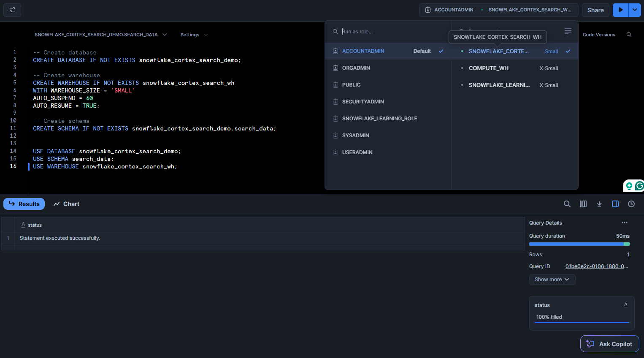
Task: Expand Show more in Query Details
Action: [552, 279]
